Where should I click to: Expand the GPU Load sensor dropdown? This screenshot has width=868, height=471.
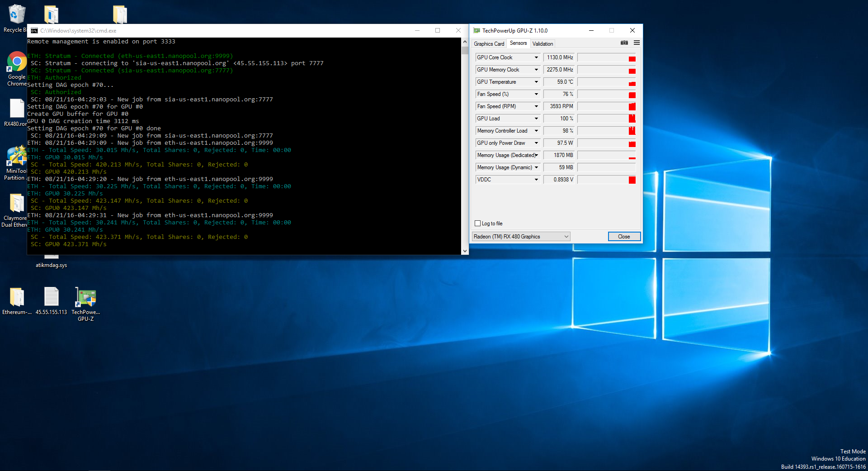[536, 119]
